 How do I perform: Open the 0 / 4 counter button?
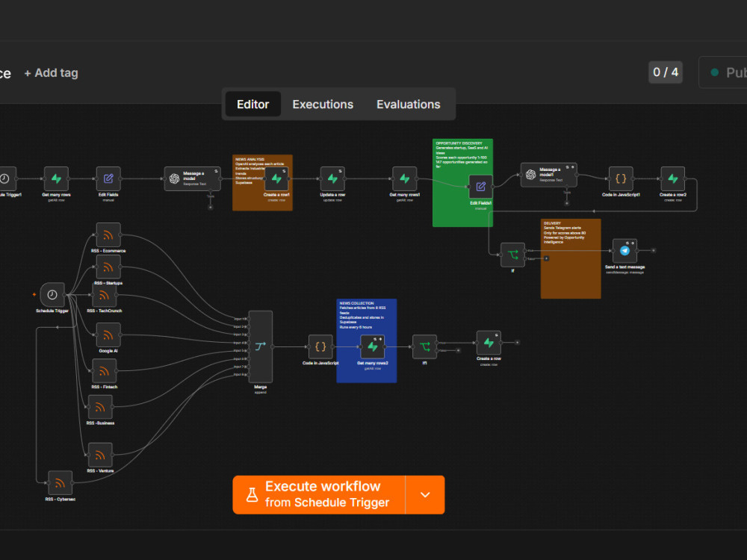pyautogui.click(x=666, y=72)
